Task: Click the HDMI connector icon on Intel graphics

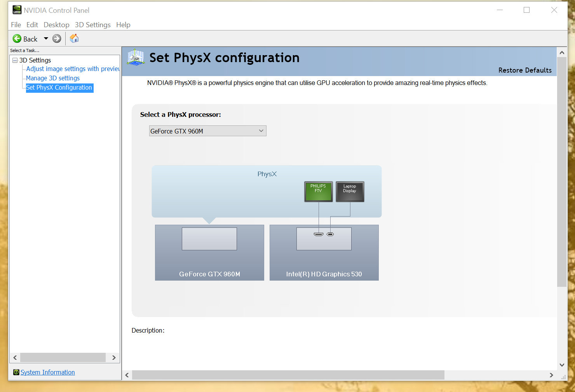Action: point(319,234)
